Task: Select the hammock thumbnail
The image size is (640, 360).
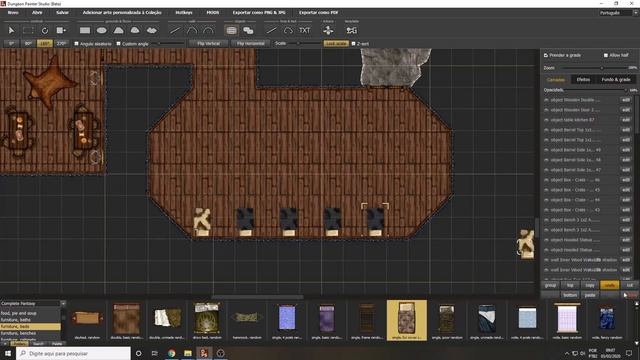Action: pyautogui.click(x=247, y=320)
